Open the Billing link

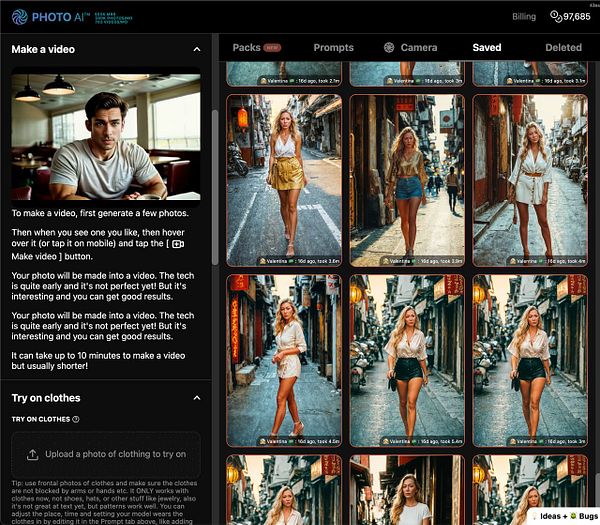[524, 16]
